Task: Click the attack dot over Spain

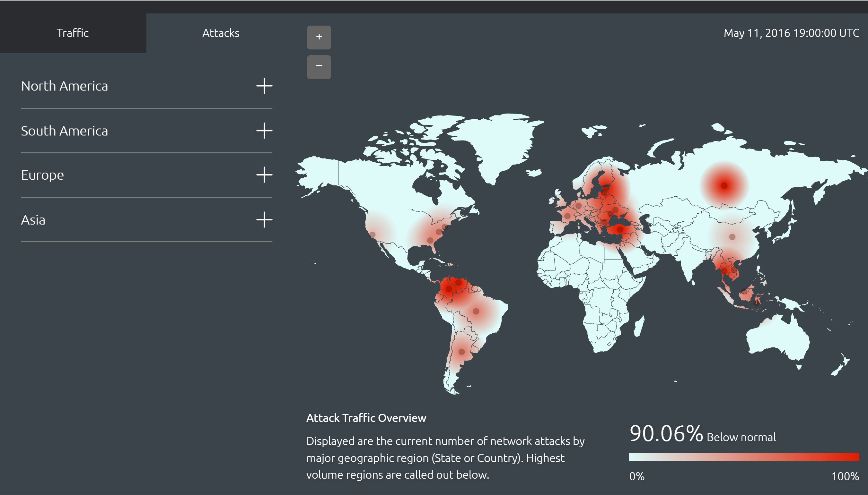Action: [x=567, y=216]
